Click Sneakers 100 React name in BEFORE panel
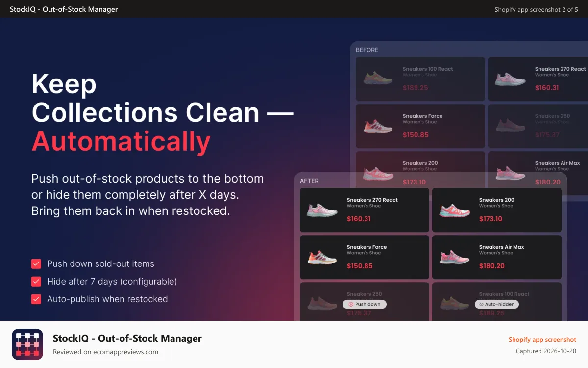 [x=428, y=69]
